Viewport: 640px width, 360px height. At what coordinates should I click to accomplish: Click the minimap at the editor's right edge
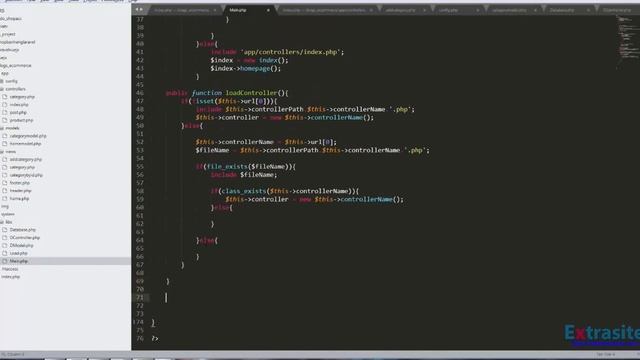coord(627,41)
